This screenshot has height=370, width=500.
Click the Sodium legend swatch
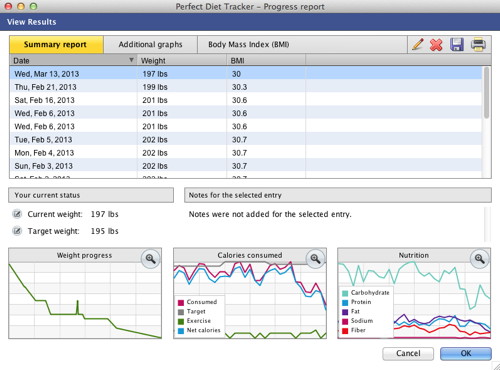pyautogui.click(x=345, y=321)
